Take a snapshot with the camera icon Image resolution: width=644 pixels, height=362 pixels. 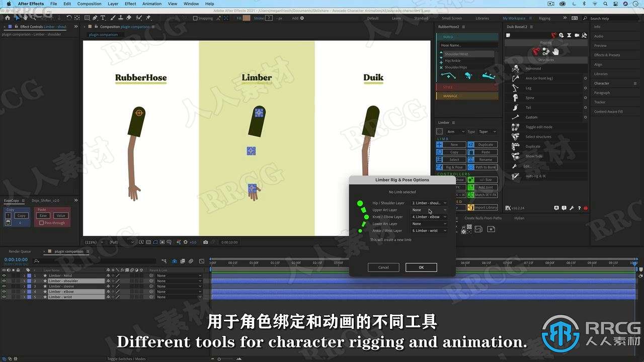[205, 242]
